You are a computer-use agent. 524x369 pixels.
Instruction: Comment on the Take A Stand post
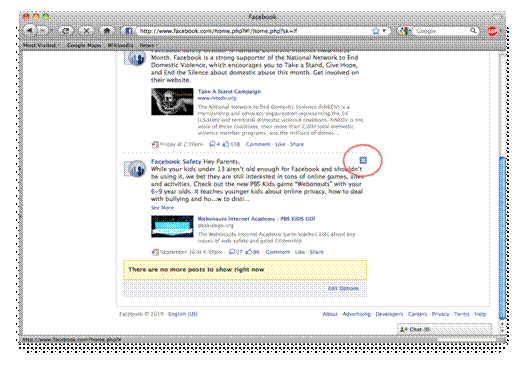[258, 144]
